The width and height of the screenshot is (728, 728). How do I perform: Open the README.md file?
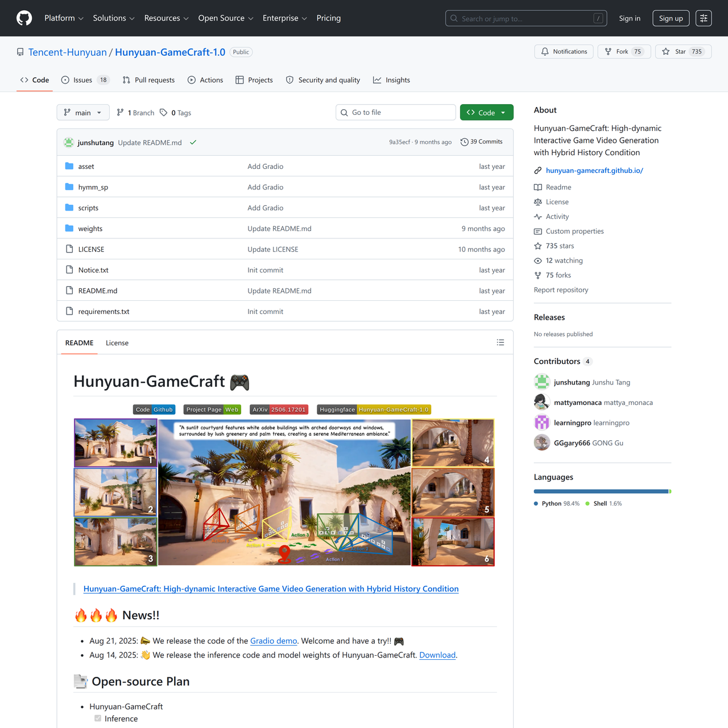[x=98, y=291]
